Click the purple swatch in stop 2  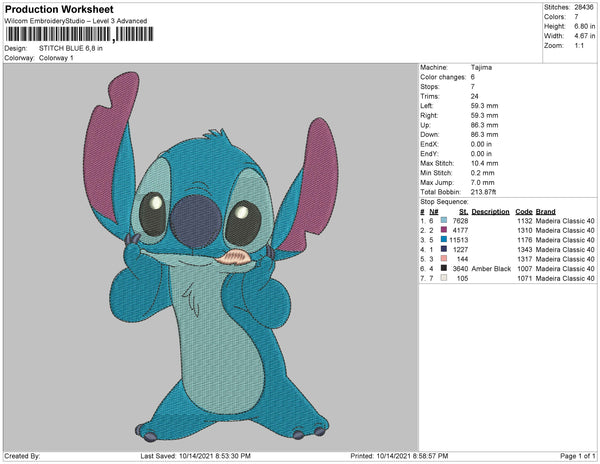pyautogui.click(x=443, y=230)
